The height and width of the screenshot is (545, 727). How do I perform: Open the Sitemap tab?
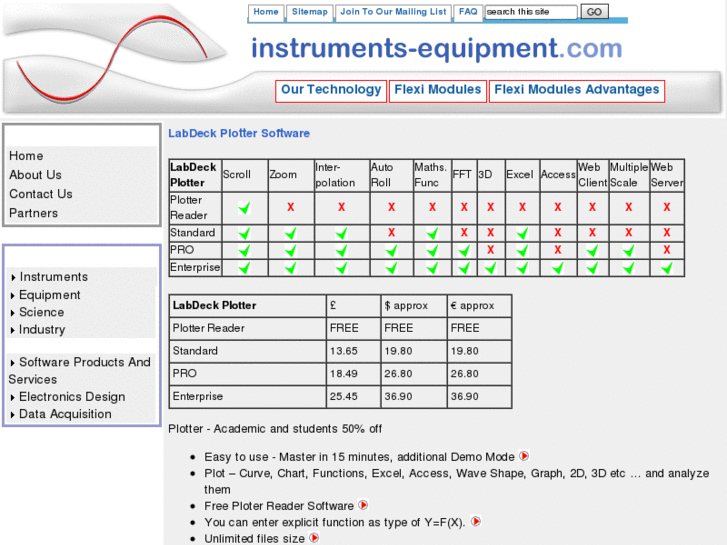click(x=309, y=12)
